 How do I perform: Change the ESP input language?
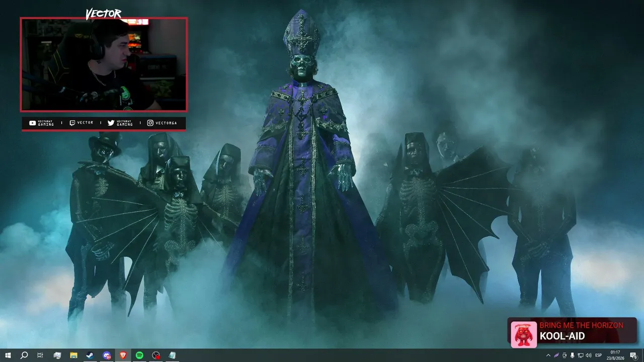coord(599,355)
